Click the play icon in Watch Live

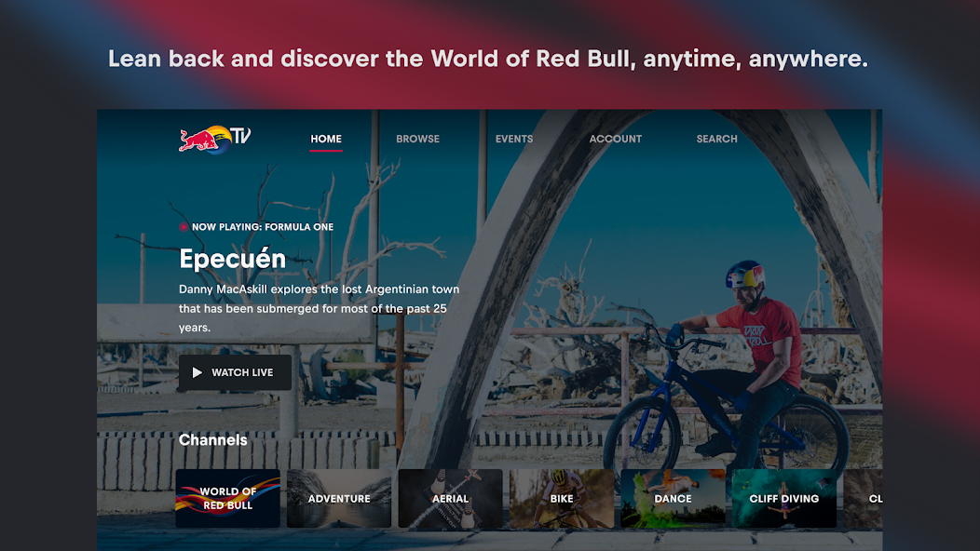point(197,372)
